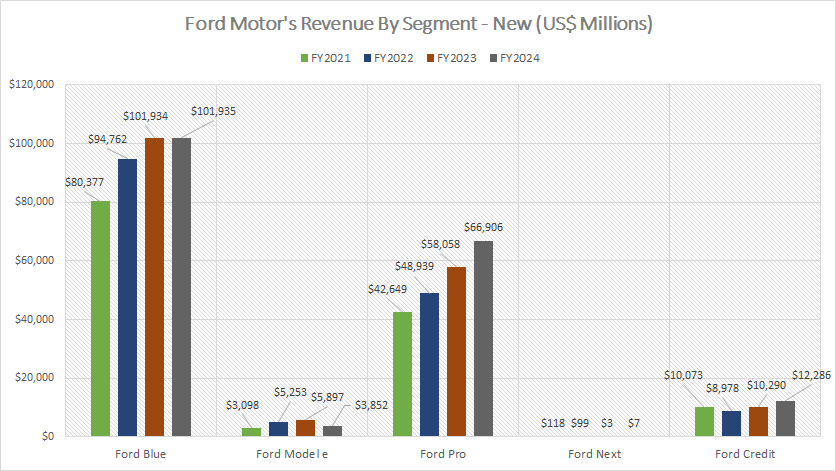Click the $3,098 data label
836x471 pixels.
pos(242,405)
